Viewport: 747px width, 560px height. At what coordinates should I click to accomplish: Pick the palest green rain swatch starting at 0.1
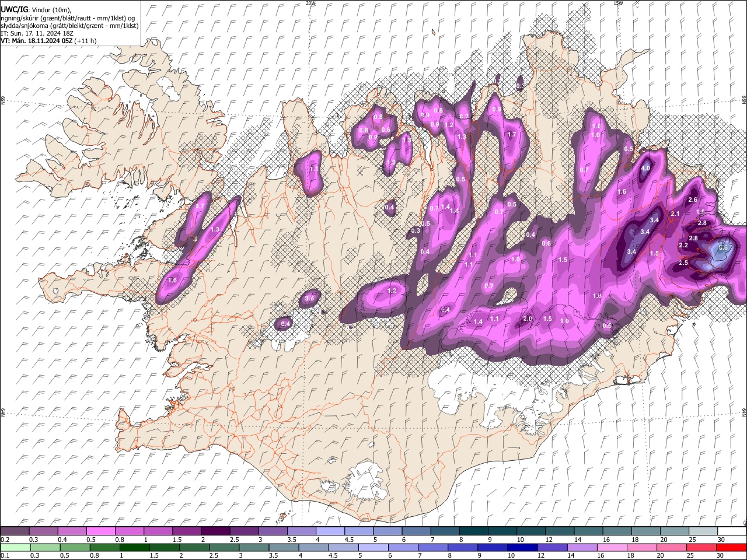pos(15,547)
